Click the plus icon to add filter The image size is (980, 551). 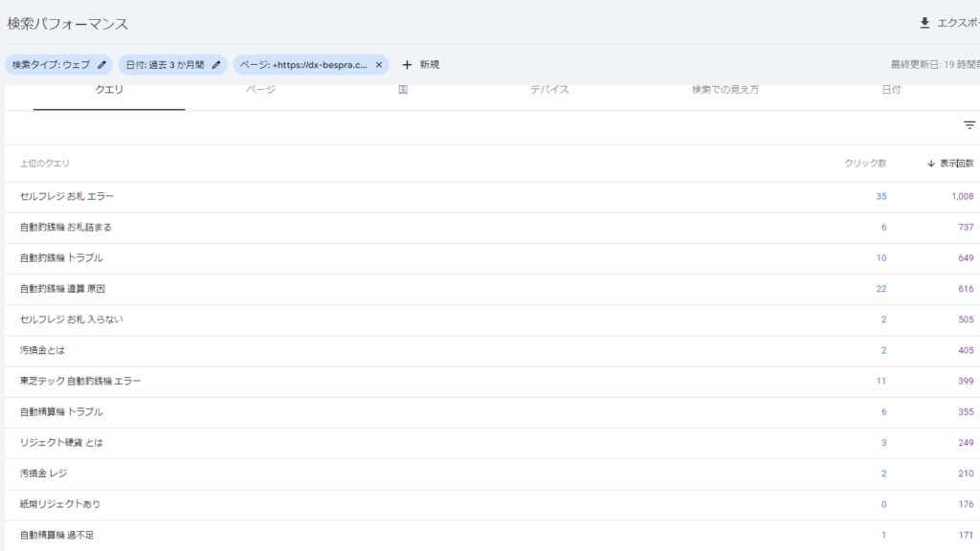coord(407,65)
